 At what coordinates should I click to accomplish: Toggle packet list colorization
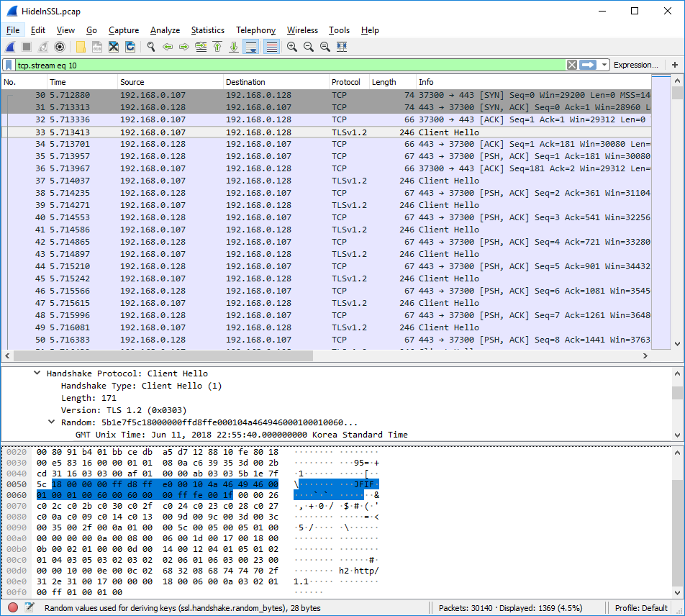[x=271, y=47]
